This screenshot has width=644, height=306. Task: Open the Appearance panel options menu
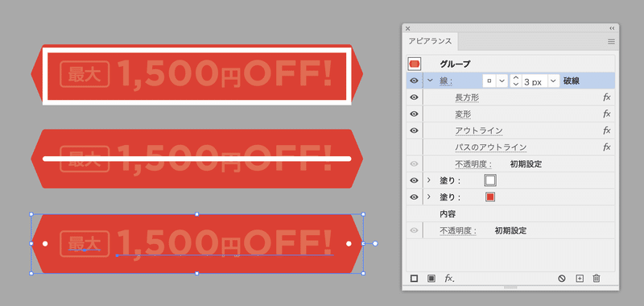pos(611,42)
